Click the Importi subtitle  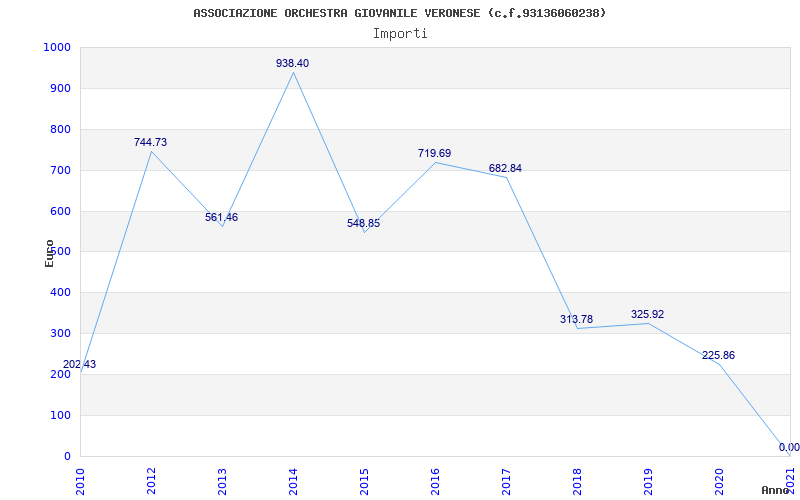pos(400,34)
